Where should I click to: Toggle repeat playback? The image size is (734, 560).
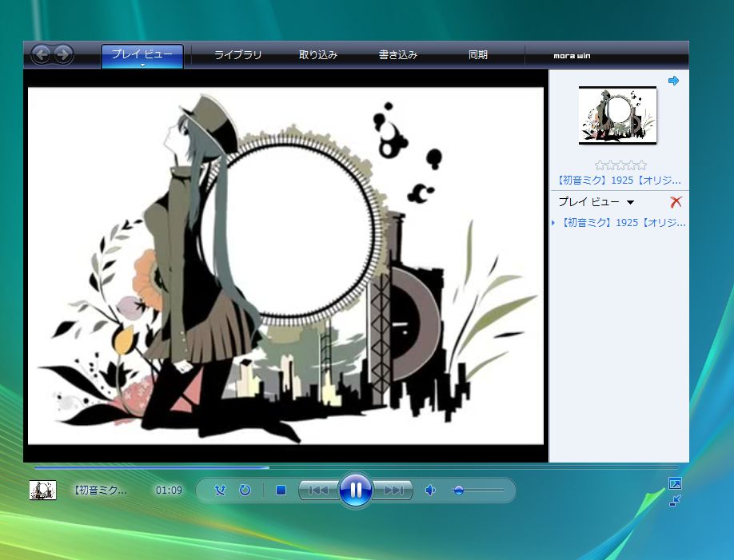(x=245, y=490)
